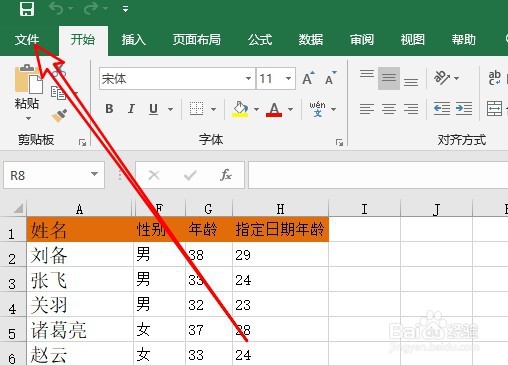Image resolution: width=508 pixels, height=365 pixels.
Task: Expand the font size dropdown arrow
Action: pyautogui.click(x=288, y=79)
